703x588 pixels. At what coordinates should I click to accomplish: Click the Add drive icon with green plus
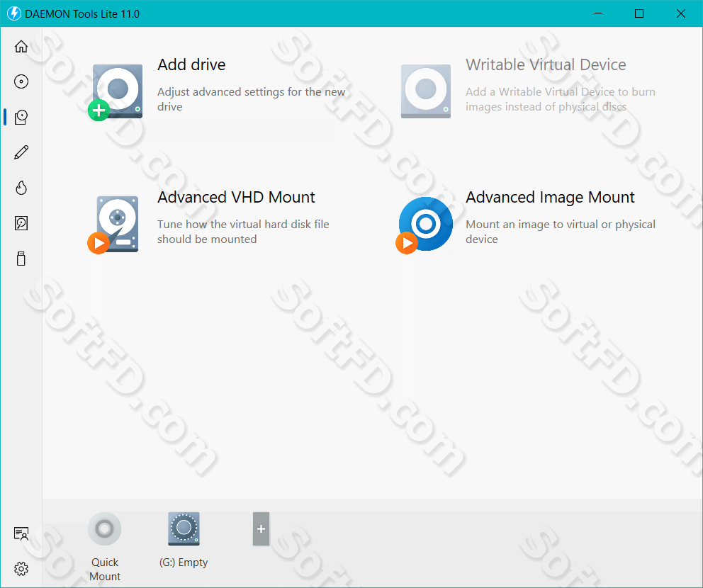click(x=116, y=92)
